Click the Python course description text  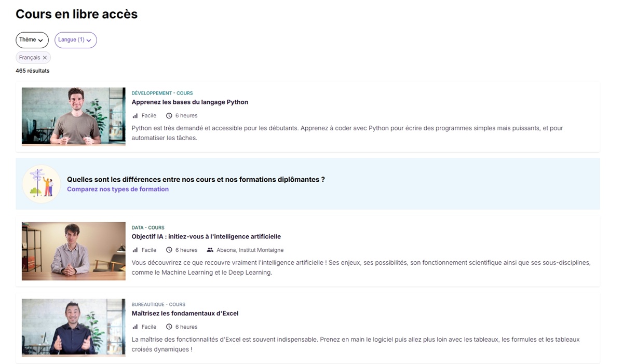point(347,133)
